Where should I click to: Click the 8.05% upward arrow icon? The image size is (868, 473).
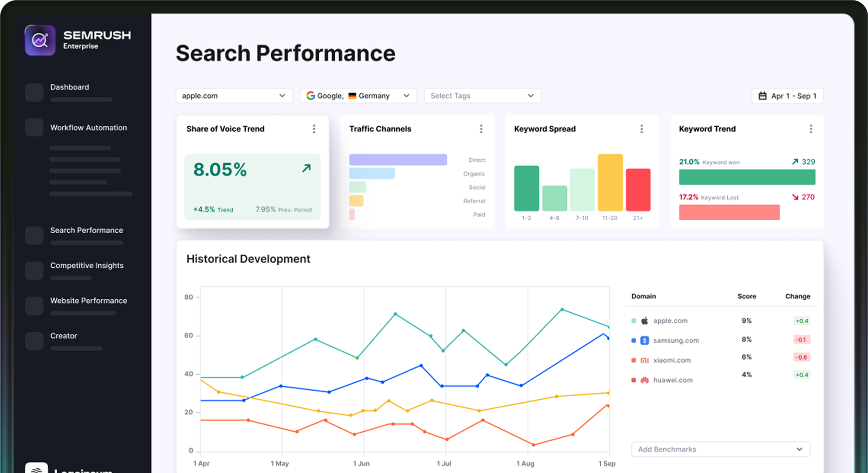point(306,168)
